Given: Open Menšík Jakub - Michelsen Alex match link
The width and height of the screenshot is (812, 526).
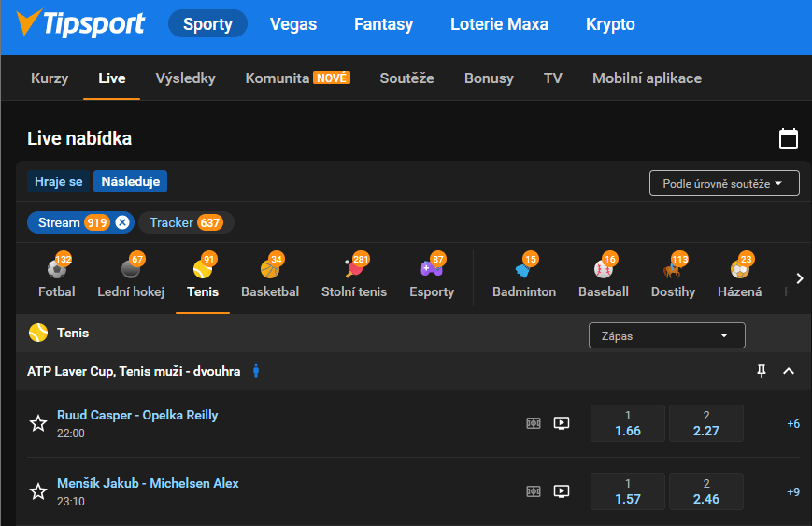Looking at the screenshot, I should 148,483.
